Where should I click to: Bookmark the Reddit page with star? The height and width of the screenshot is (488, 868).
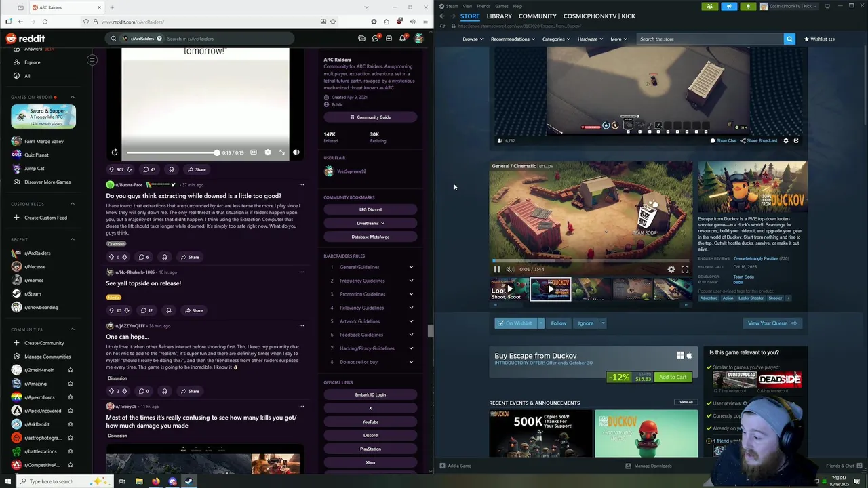point(333,22)
